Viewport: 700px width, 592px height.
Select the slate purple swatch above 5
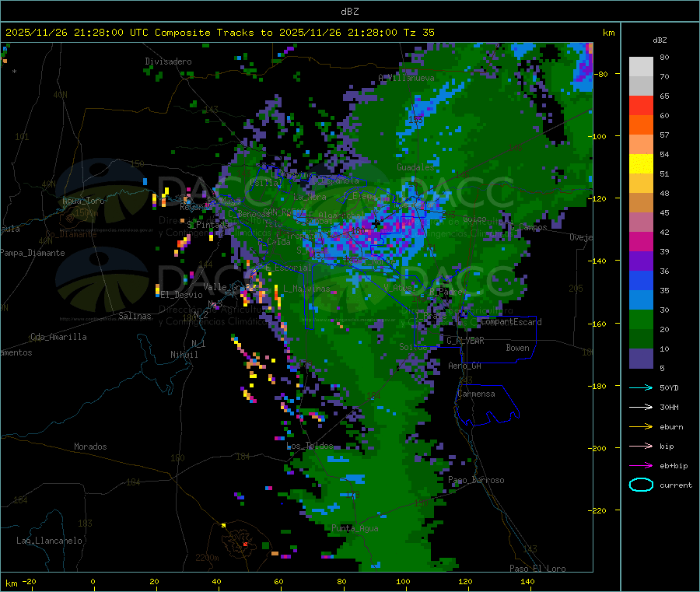pos(641,359)
